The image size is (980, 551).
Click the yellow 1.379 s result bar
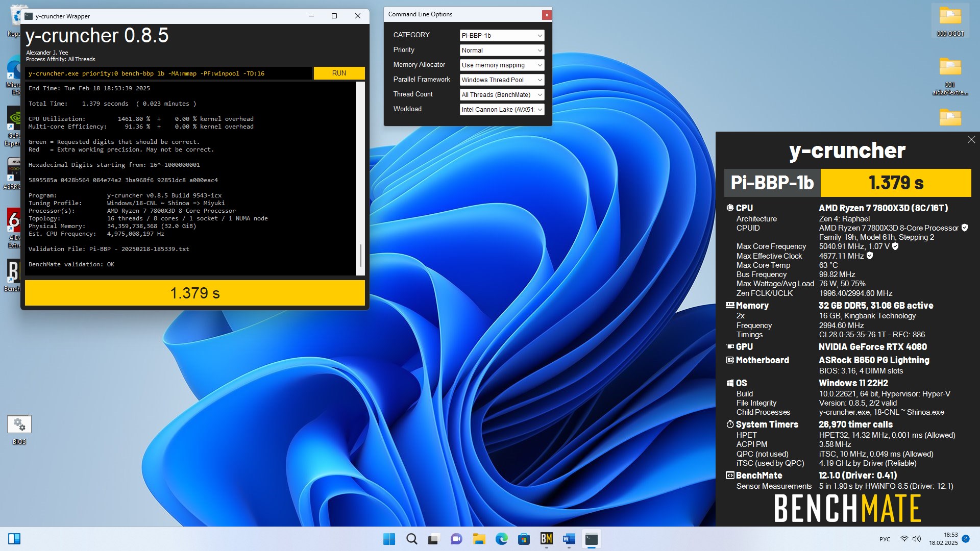coord(195,293)
